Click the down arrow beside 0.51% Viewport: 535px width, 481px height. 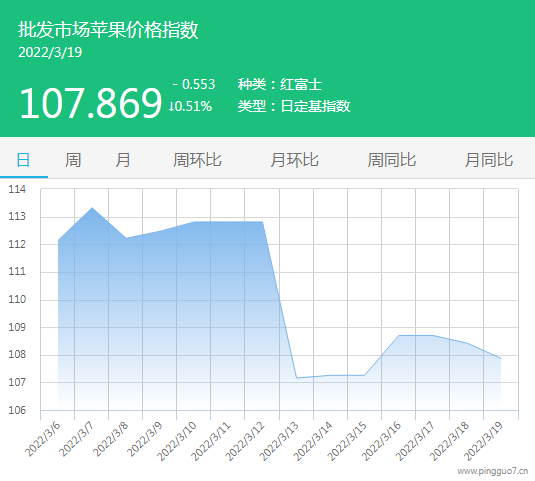point(172,106)
